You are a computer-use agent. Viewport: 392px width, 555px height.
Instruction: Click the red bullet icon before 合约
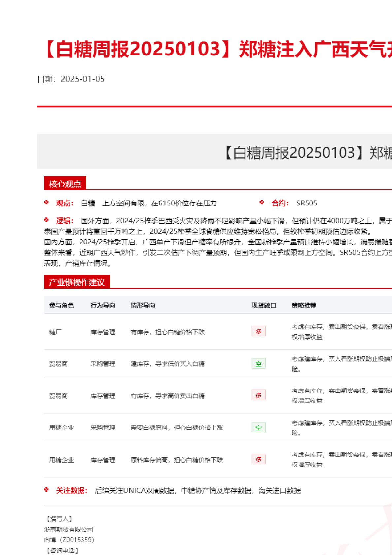262,203
